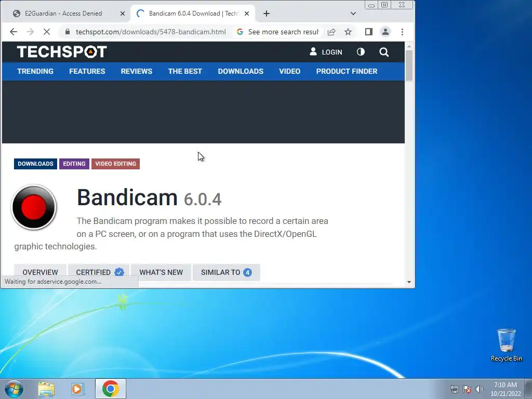Click the scrollbar down arrow

click(x=409, y=282)
